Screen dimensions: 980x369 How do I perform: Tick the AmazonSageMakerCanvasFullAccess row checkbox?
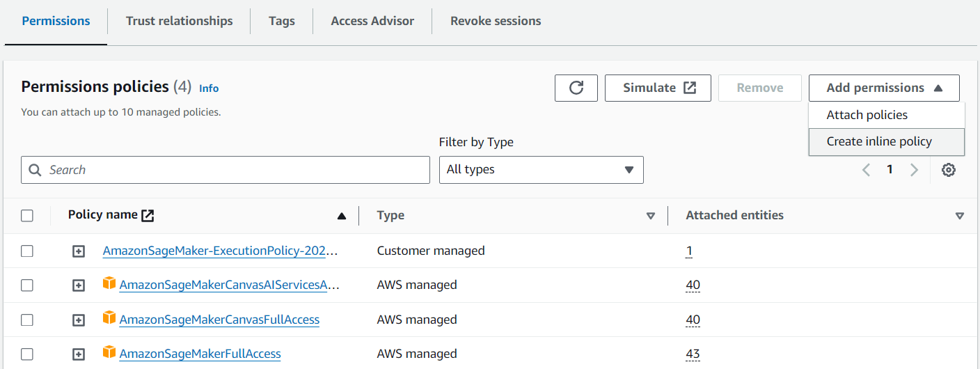coord(27,320)
